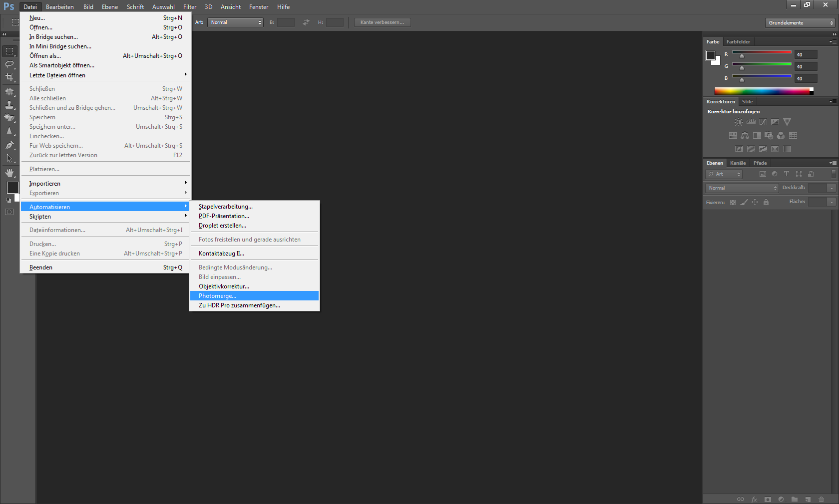Switch to the Farbfelder tab
This screenshot has width=839, height=504.
click(738, 42)
